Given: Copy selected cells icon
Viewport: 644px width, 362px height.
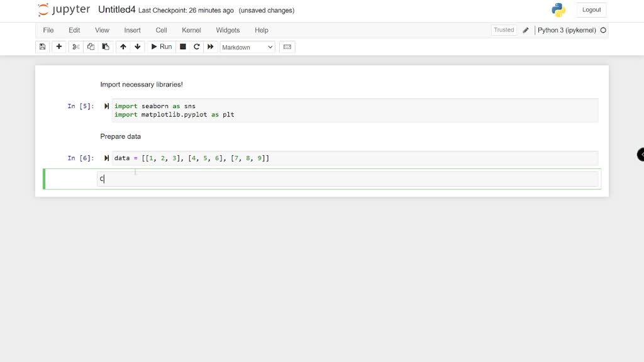Looking at the screenshot, I should (91, 47).
